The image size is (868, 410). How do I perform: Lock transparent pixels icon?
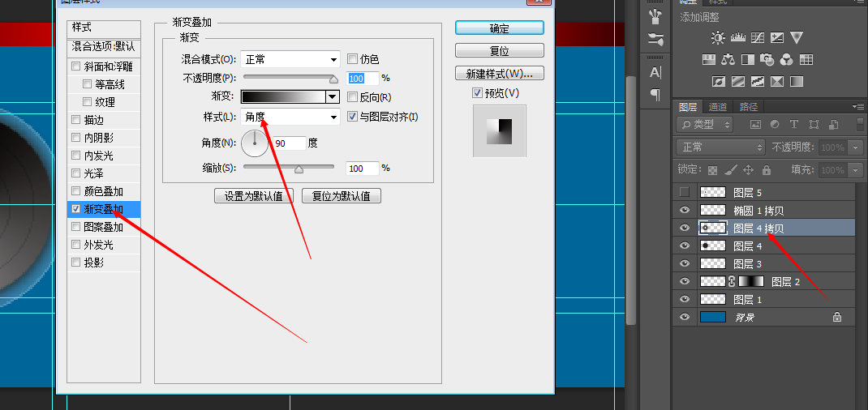tap(713, 170)
